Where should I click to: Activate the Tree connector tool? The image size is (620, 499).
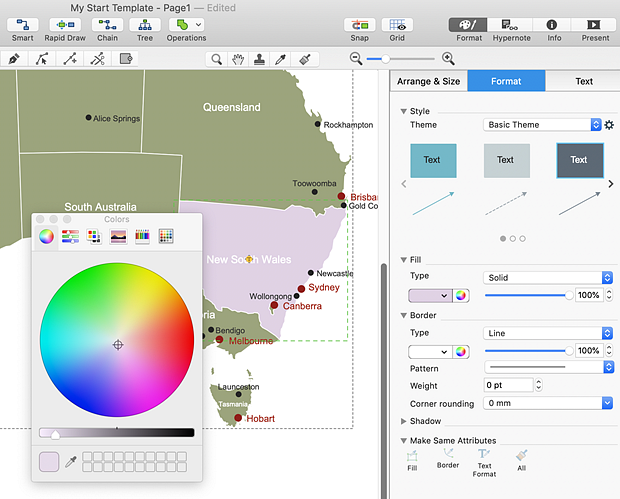[x=145, y=25]
